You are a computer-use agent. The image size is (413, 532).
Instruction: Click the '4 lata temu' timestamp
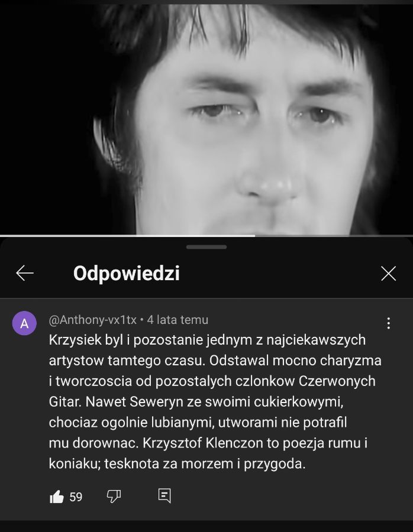tap(178, 320)
